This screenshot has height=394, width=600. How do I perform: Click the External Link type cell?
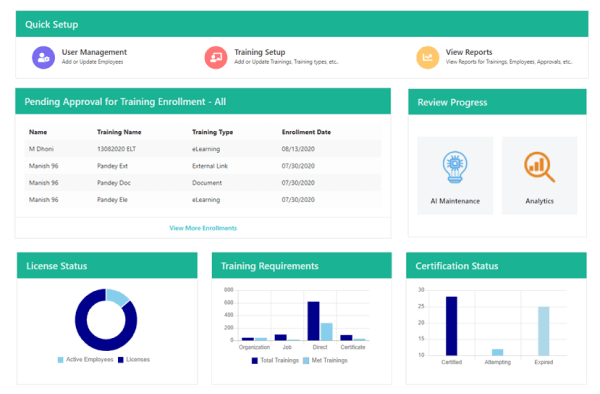click(x=210, y=166)
